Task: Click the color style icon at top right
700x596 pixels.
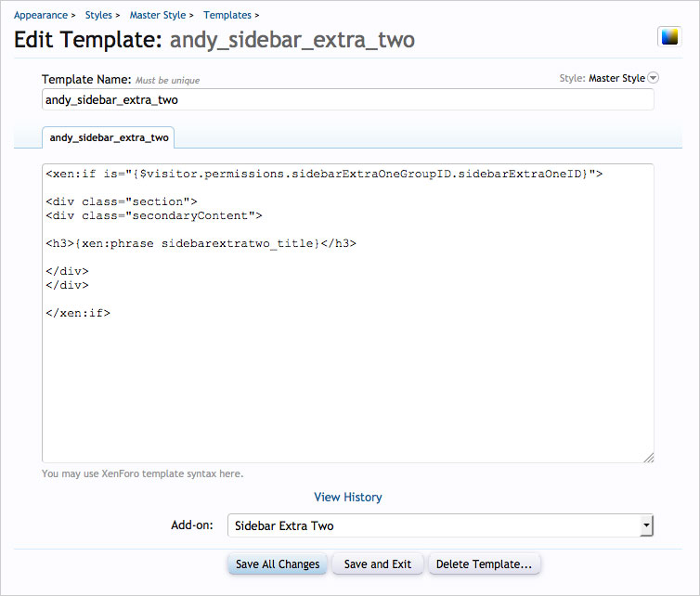Action: click(668, 37)
